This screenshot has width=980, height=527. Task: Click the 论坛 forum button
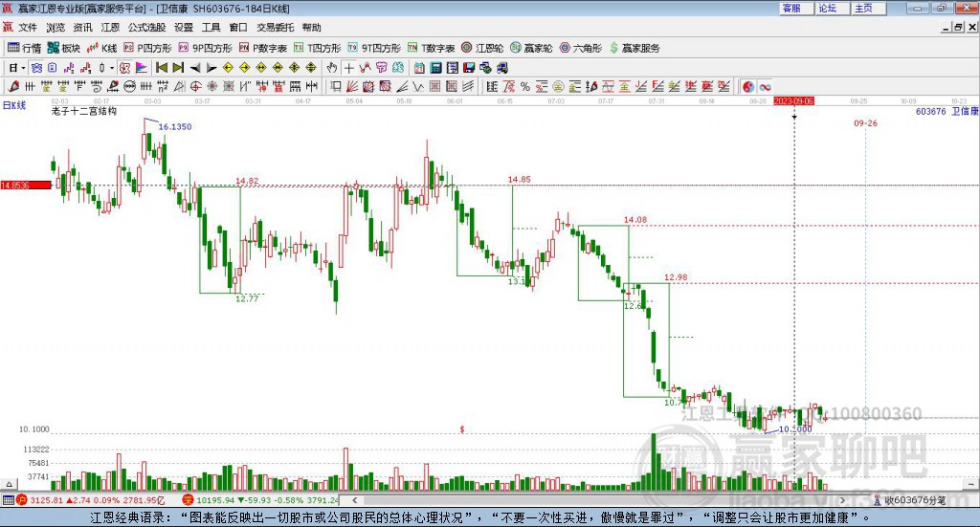coord(833,8)
